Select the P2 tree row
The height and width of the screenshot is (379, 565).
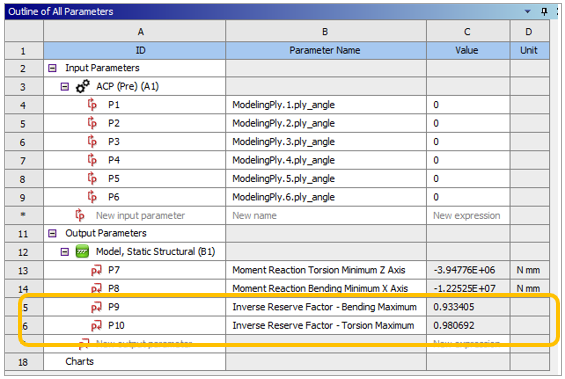pyautogui.click(x=134, y=123)
